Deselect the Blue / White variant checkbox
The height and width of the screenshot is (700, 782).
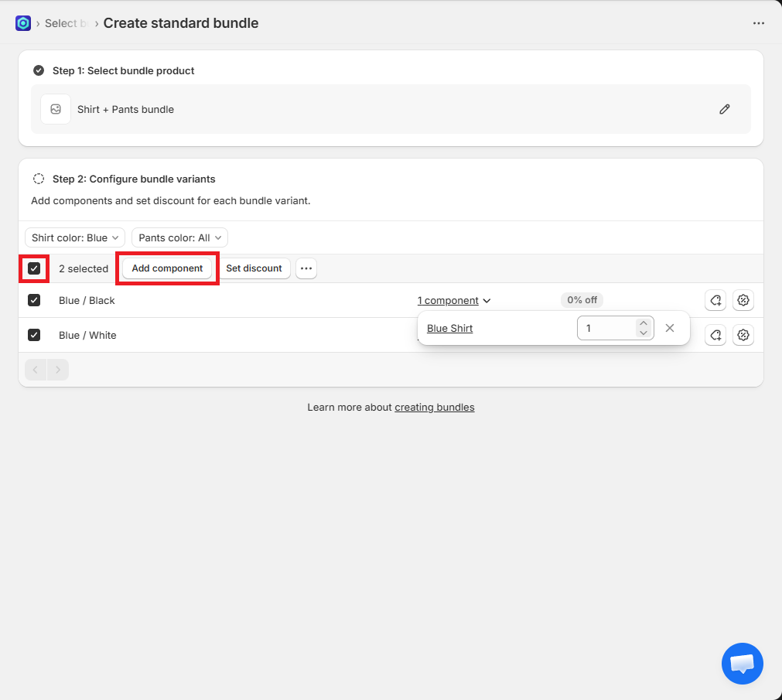[x=34, y=335]
